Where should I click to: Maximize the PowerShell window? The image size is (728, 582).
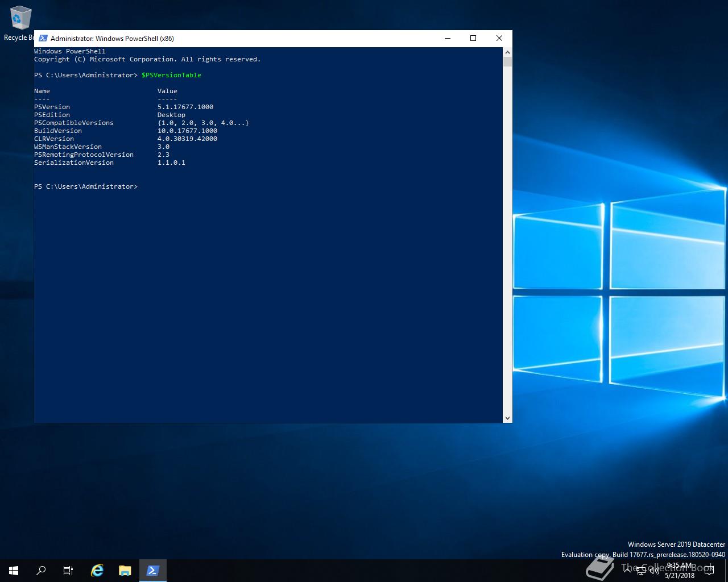(x=473, y=38)
